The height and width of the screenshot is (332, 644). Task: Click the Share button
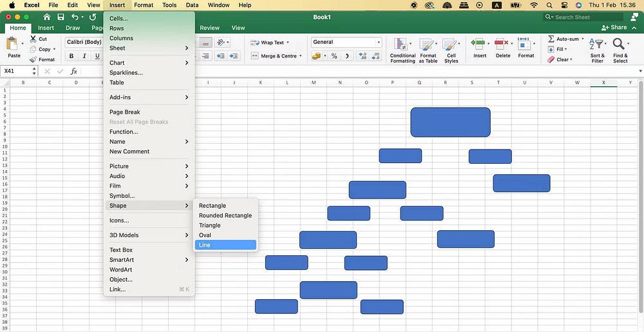614,28
